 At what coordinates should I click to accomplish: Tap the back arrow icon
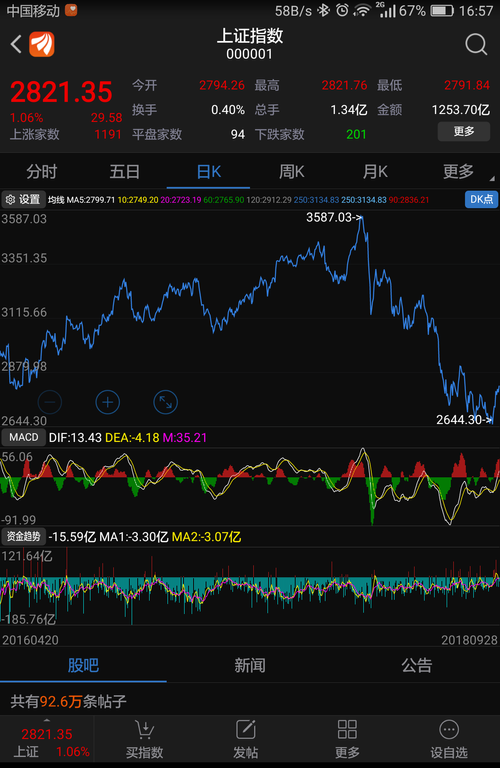point(16,44)
